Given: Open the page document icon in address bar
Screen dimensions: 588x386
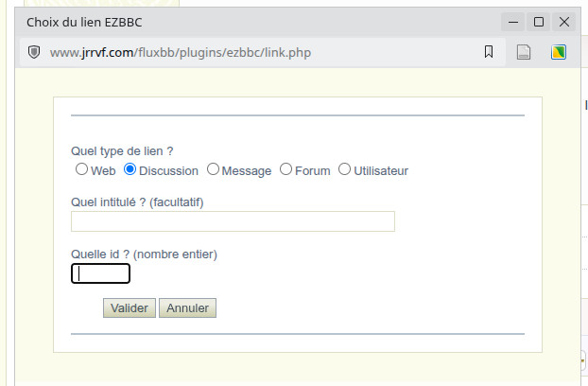Looking at the screenshot, I should pos(524,52).
